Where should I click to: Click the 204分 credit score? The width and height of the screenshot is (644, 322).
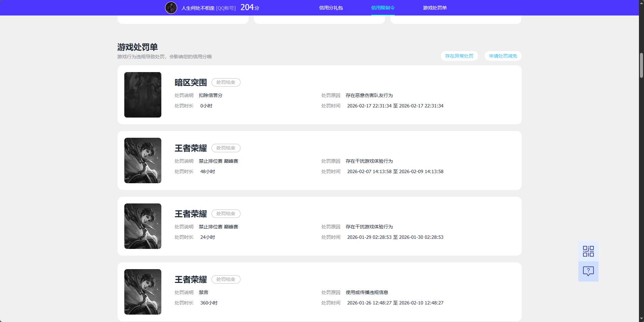pyautogui.click(x=250, y=7)
